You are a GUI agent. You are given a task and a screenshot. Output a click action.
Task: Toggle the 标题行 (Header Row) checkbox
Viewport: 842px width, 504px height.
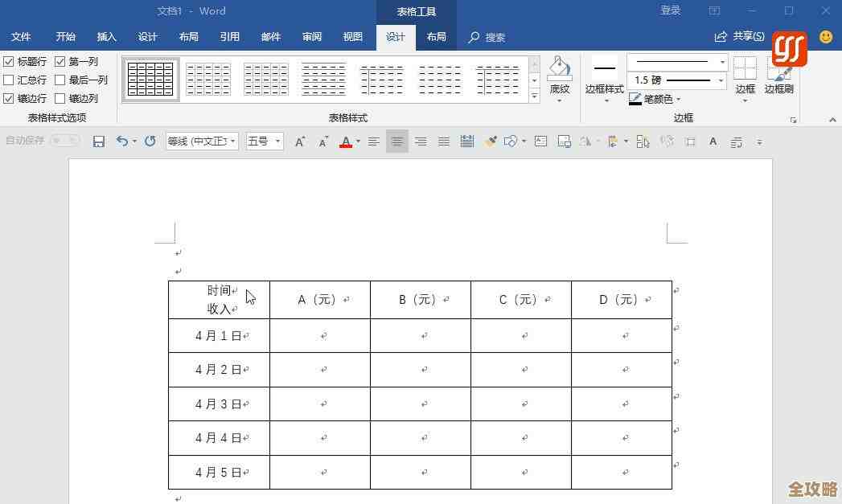10,61
